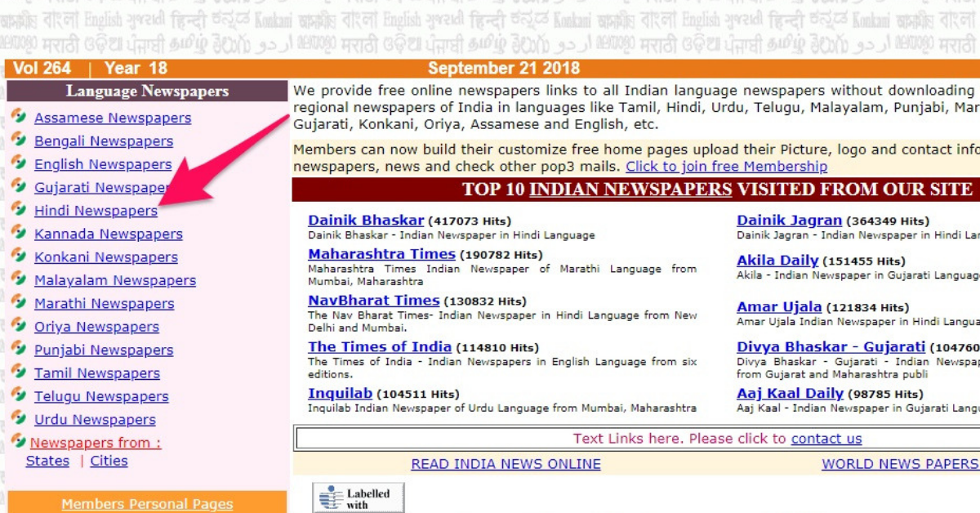The height and width of the screenshot is (513, 980).
Task: Click the 'Year 18' header text
Action: pos(136,69)
